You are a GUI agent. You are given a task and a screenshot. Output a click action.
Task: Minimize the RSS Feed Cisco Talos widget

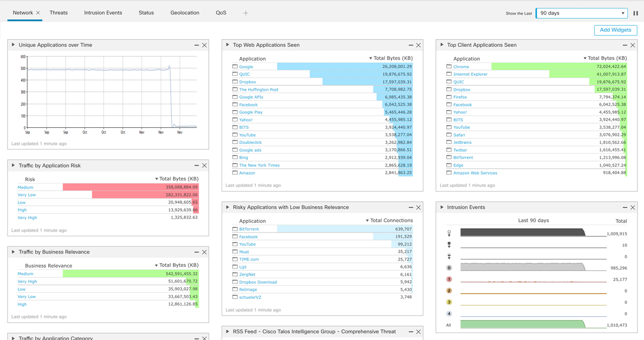tap(411, 332)
